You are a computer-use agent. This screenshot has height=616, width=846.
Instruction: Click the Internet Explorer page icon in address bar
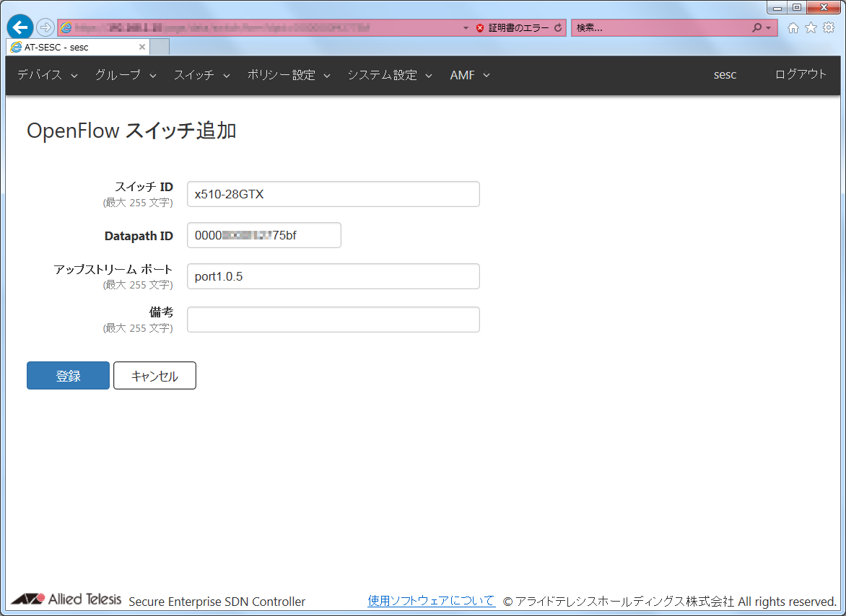pos(66,27)
